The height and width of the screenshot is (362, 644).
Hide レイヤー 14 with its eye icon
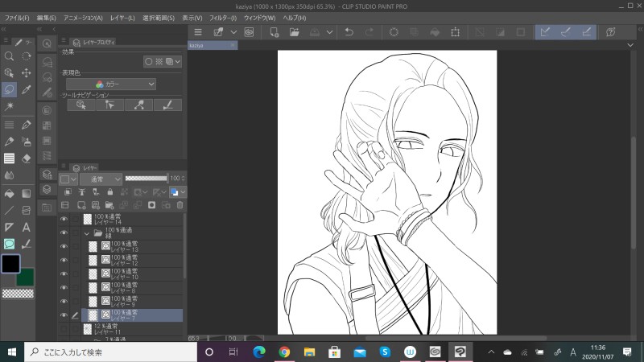(x=64, y=219)
